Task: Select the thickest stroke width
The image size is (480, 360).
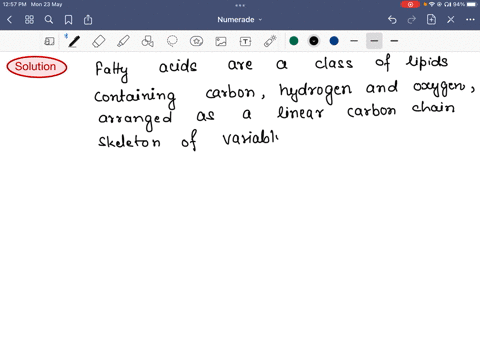Action: point(394,41)
